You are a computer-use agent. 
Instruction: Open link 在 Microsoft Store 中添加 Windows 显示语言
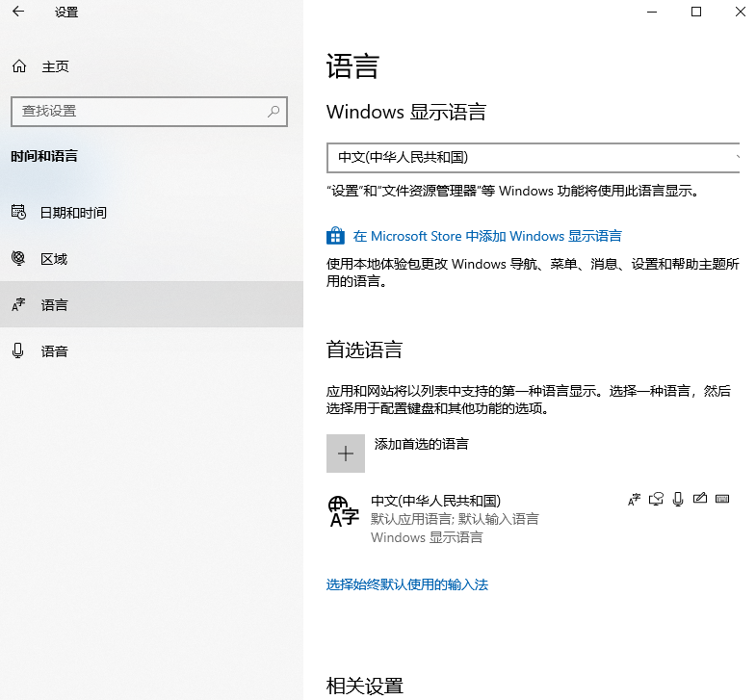point(487,236)
